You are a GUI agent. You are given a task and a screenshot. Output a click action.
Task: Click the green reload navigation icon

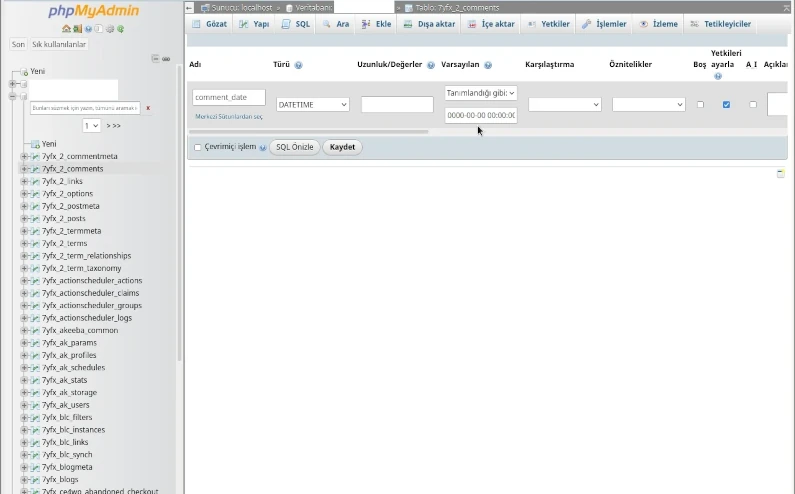121,29
